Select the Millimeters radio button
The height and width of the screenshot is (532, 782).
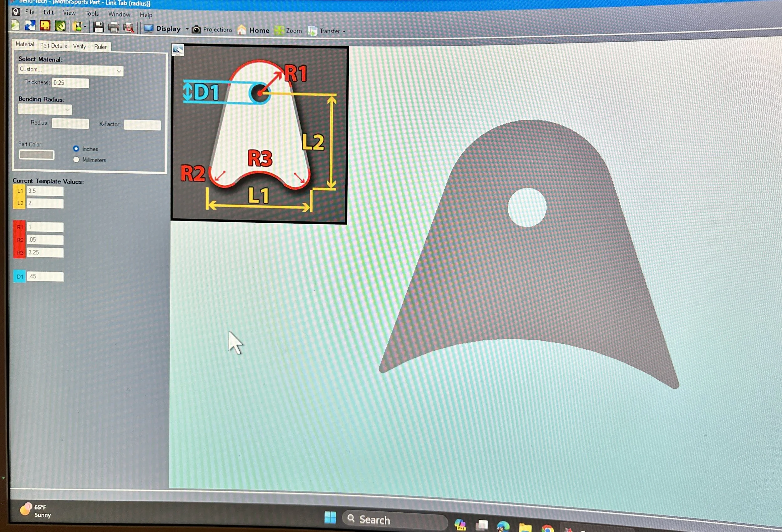tap(76, 160)
